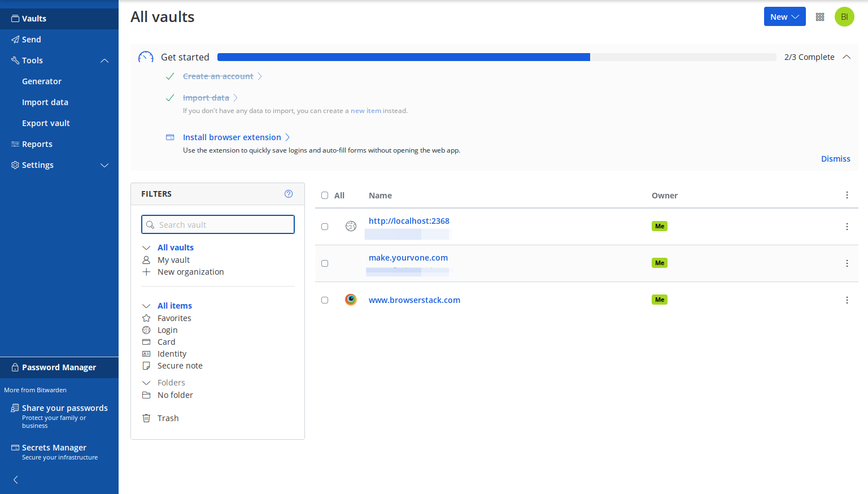The height and width of the screenshot is (494, 868).
Task: Click the filters help question mark icon
Action: point(289,194)
